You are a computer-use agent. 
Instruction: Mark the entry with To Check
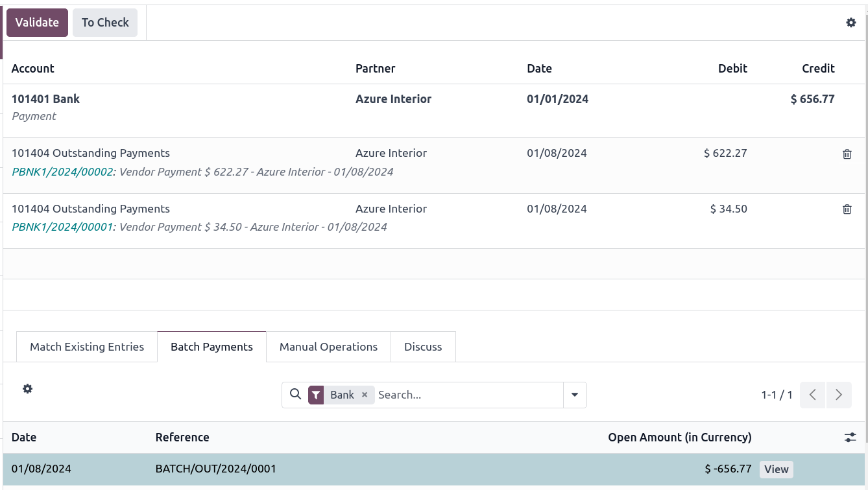point(104,22)
